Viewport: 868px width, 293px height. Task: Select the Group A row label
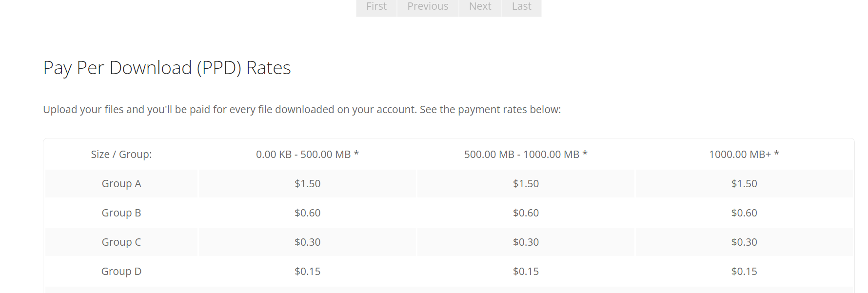tap(121, 184)
